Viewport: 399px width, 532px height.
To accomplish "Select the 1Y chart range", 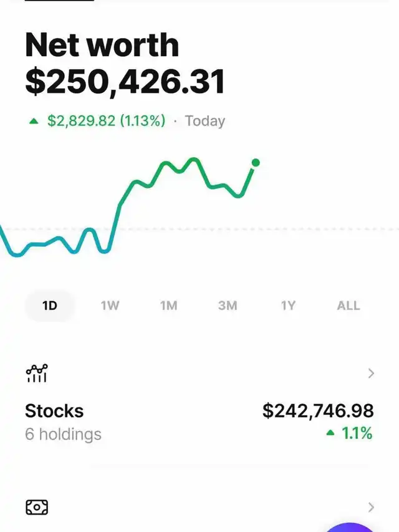I will 287,306.
